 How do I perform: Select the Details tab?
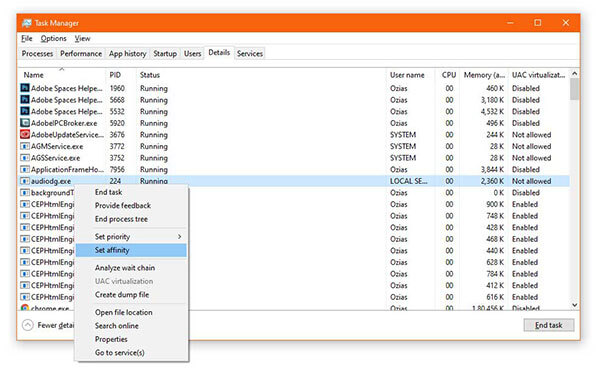click(x=219, y=53)
